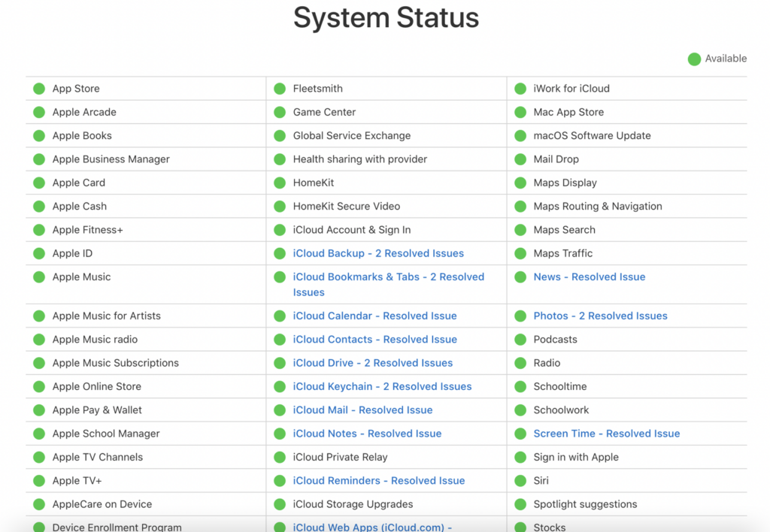770x532 pixels.
Task: Click the status indicator next to Apple Books
Action: point(39,136)
